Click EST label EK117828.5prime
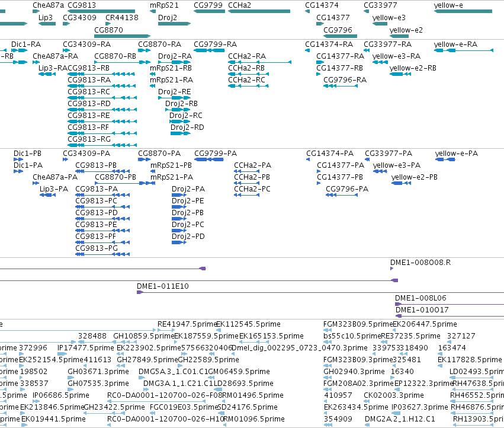 coord(470,360)
